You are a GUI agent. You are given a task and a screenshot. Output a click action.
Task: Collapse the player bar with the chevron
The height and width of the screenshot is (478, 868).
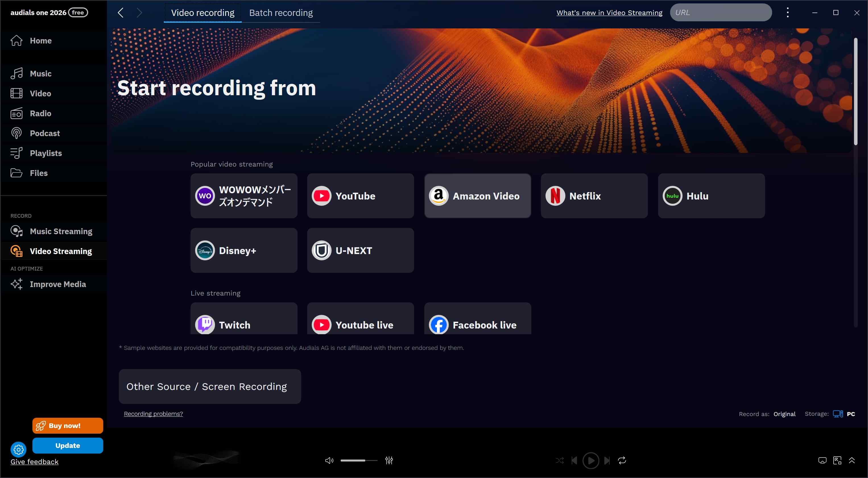coord(852,460)
